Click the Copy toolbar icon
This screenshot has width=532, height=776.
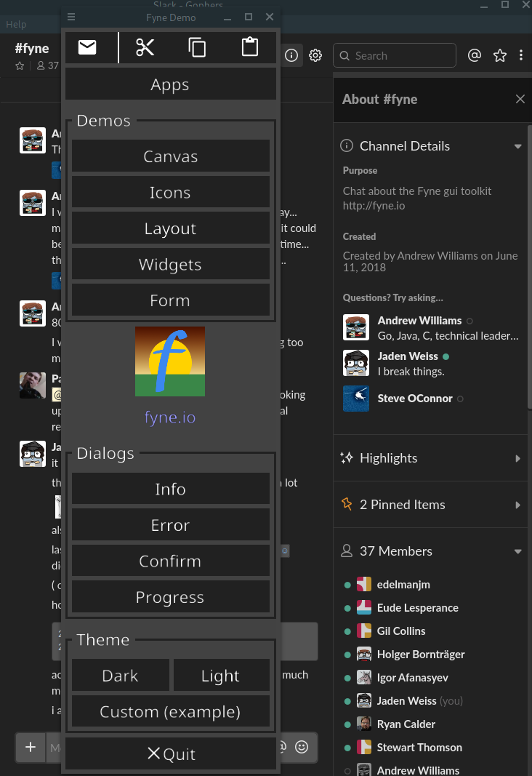[197, 47]
